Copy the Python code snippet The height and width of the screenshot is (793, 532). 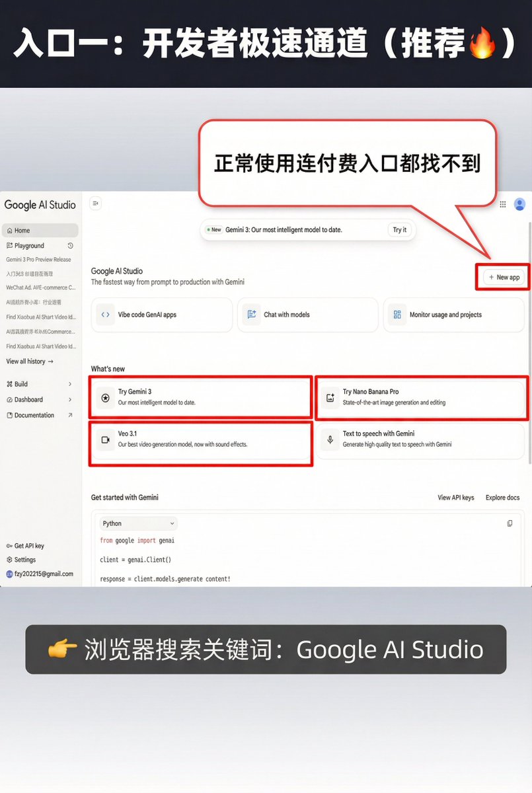(510, 523)
